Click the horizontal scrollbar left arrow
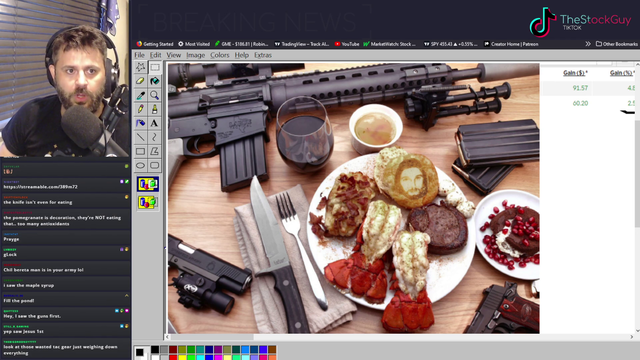Image resolution: width=640 pixels, height=360 pixels. coord(167,337)
